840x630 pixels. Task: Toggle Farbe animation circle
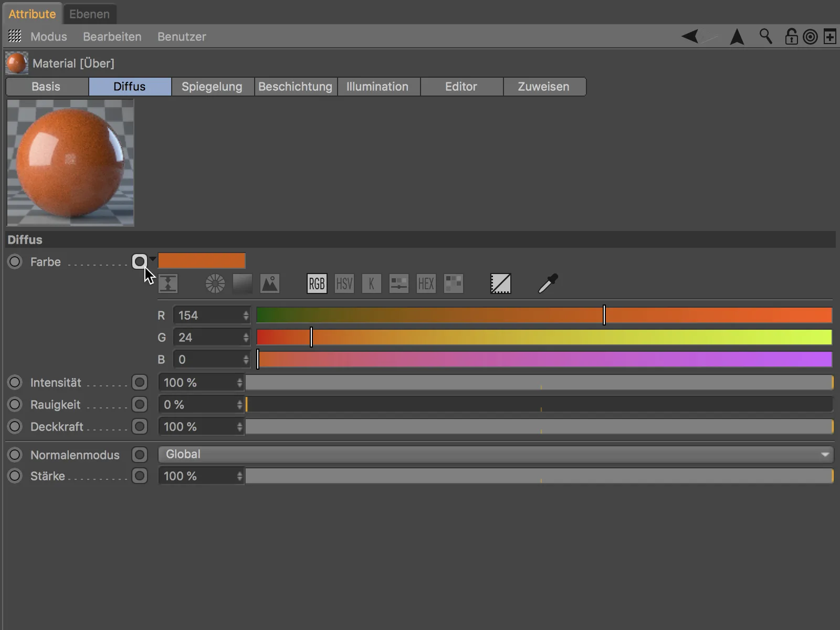point(15,261)
